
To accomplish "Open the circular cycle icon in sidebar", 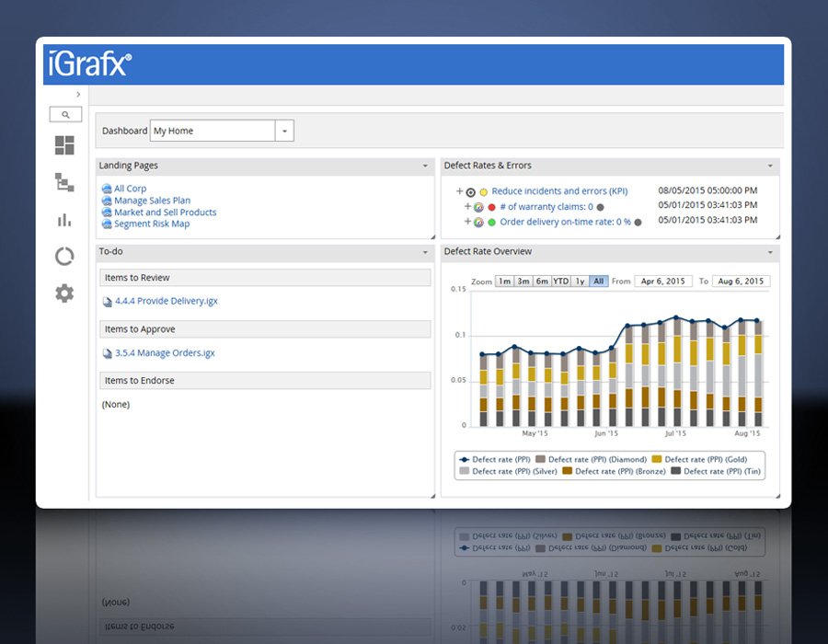I will click(x=64, y=257).
